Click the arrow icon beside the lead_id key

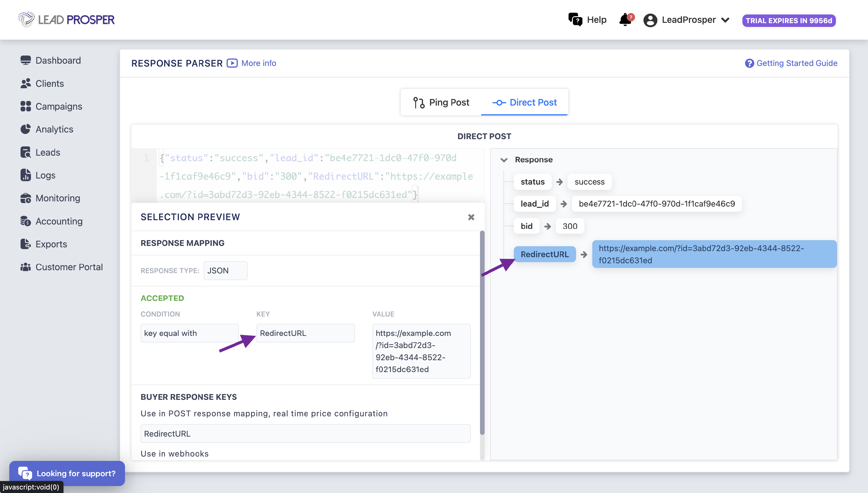coord(564,204)
